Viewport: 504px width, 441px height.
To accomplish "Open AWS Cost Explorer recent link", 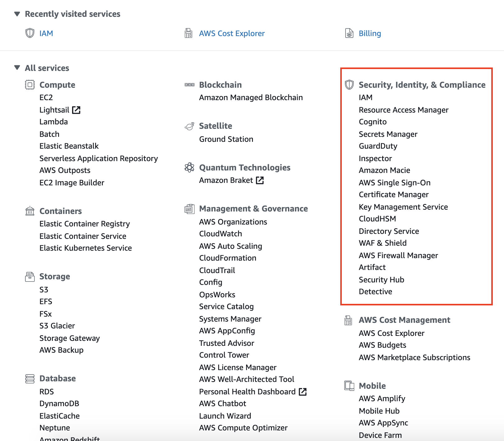I will (x=232, y=33).
